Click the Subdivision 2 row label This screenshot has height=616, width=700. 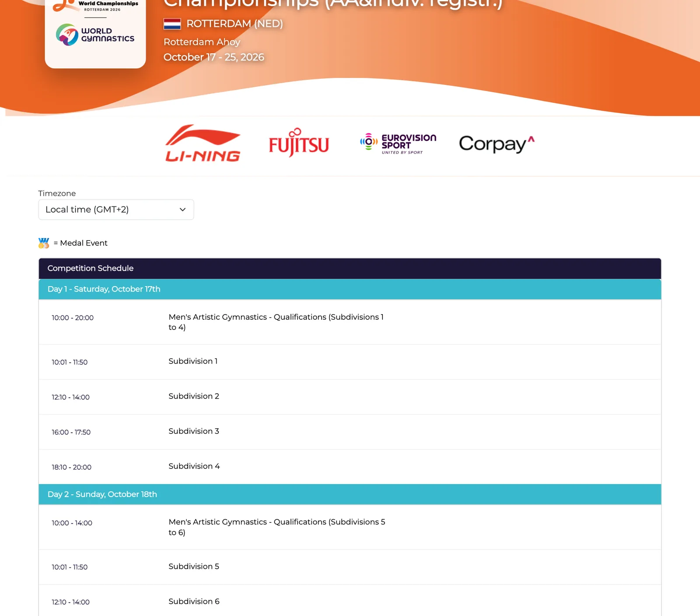pyautogui.click(x=194, y=396)
